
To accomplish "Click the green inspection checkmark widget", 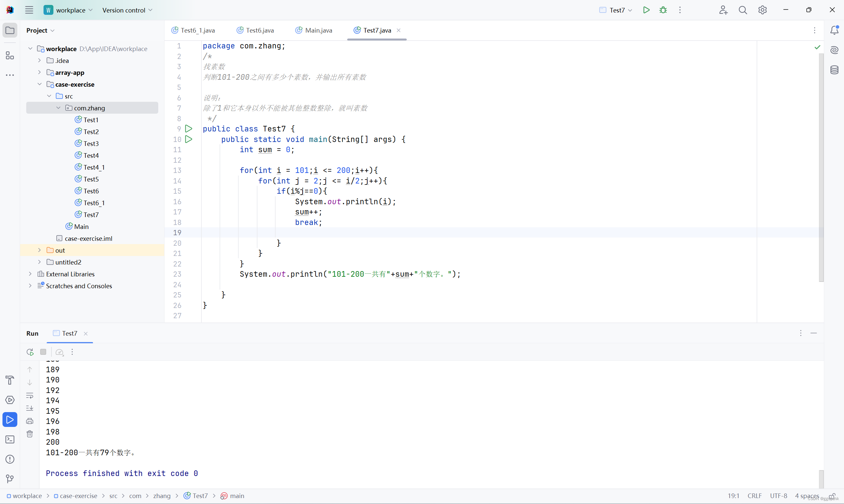I will [x=817, y=47].
